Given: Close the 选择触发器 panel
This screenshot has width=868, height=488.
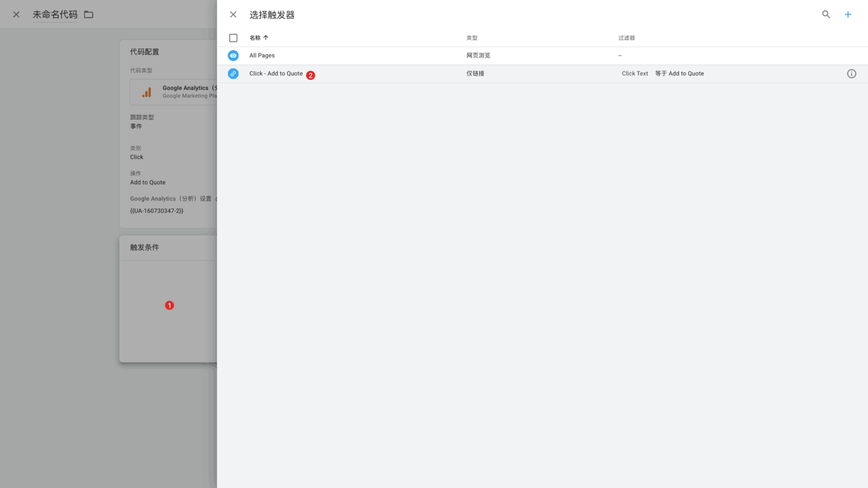Looking at the screenshot, I should pyautogui.click(x=233, y=15).
